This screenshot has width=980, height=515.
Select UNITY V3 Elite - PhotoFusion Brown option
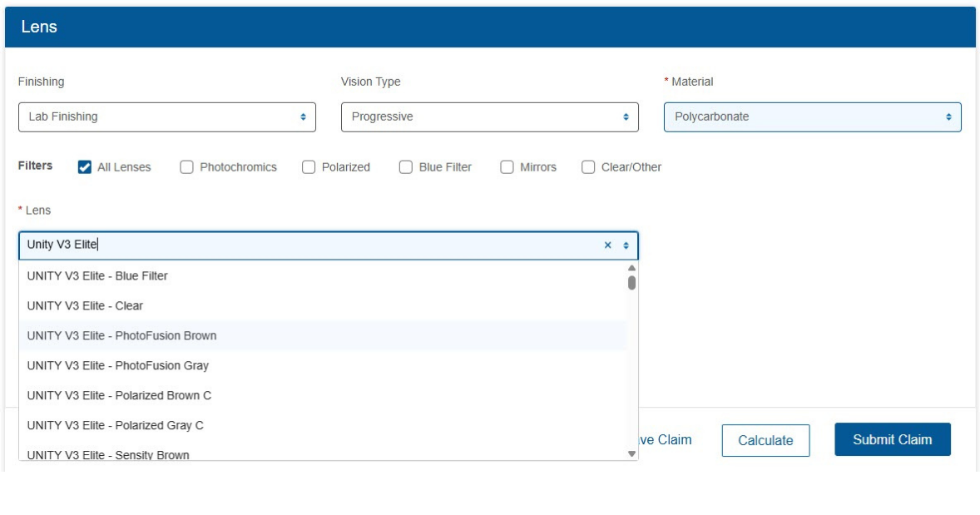pos(121,336)
